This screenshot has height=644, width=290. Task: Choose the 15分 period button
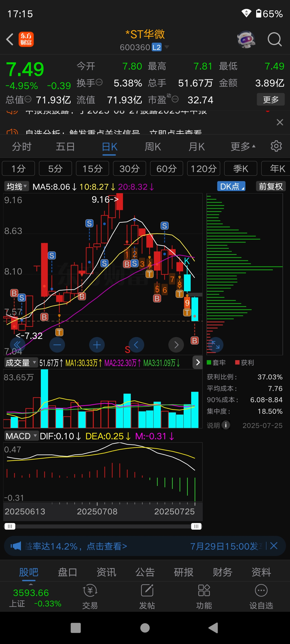[92, 169]
